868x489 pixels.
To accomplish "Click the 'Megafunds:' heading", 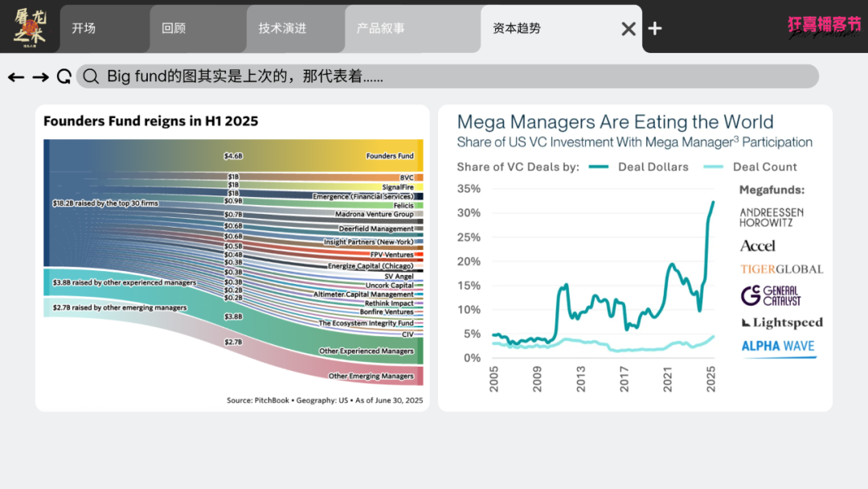I will pos(772,190).
